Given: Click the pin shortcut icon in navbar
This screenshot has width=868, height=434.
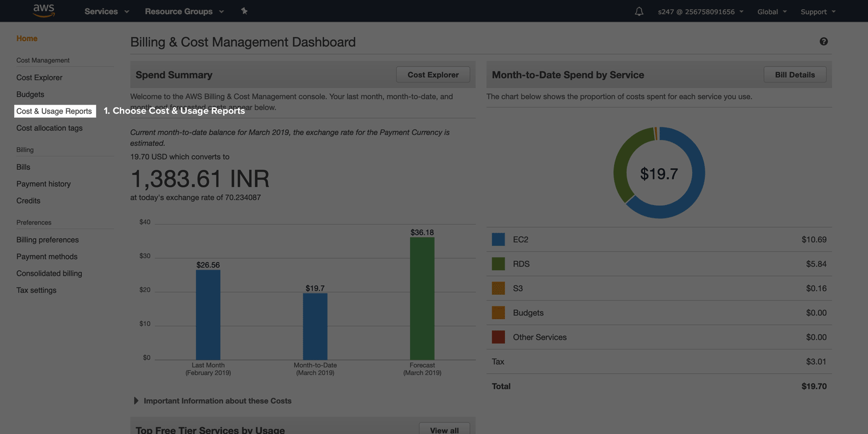Looking at the screenshot, I should pyautogui.click(x=244, y=11).
